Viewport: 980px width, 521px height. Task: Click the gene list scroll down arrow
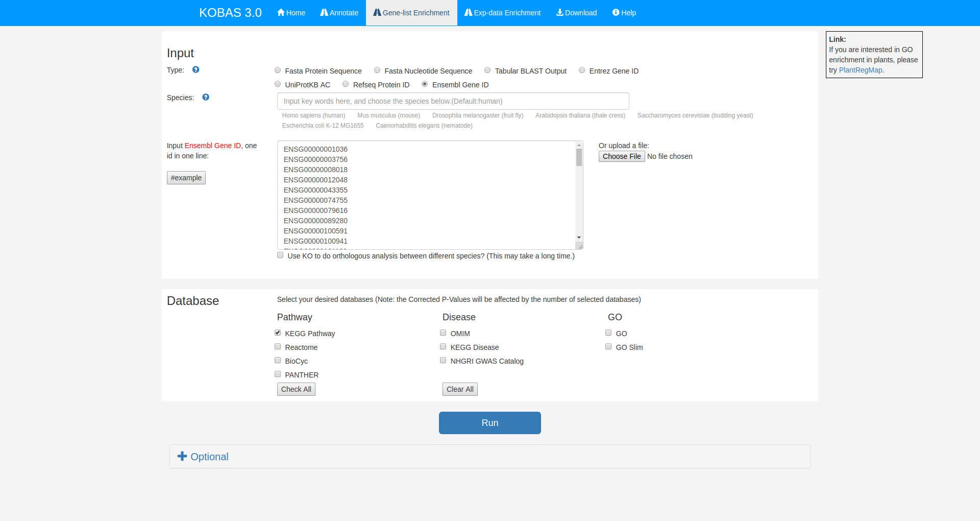click(579, 238)
